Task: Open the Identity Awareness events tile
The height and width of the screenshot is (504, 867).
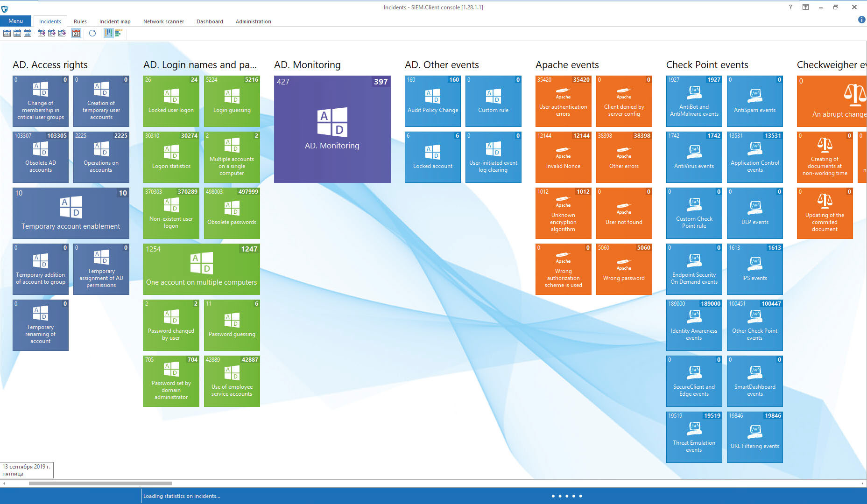Action: (x=694, y=325)
